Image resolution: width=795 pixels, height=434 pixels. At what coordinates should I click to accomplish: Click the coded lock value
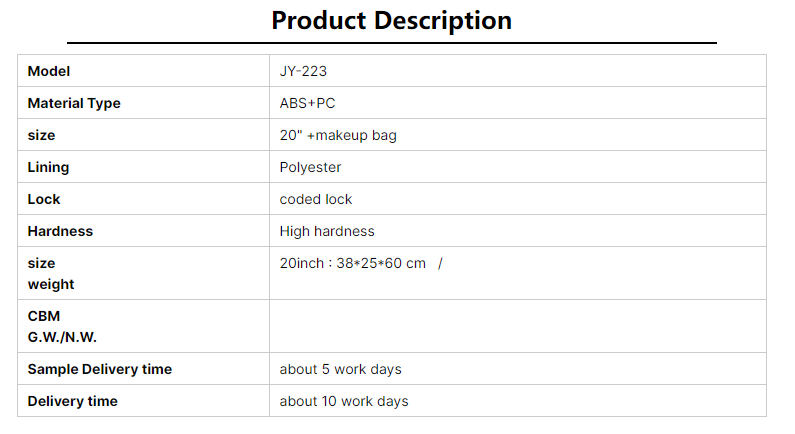pos(316,199)
